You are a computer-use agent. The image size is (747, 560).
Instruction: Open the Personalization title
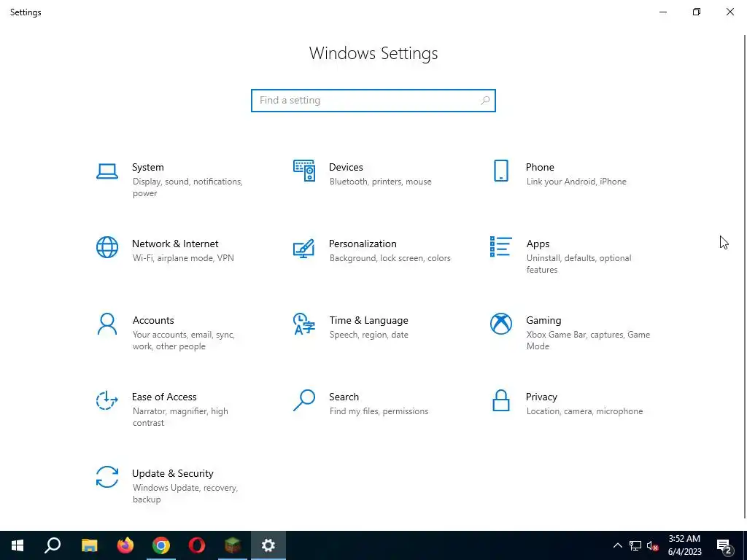363,244
